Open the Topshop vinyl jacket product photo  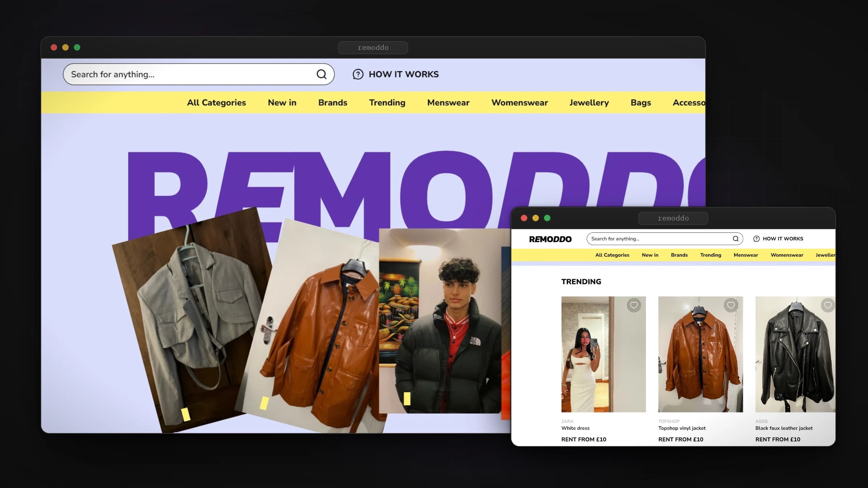[x=701, y=354]
